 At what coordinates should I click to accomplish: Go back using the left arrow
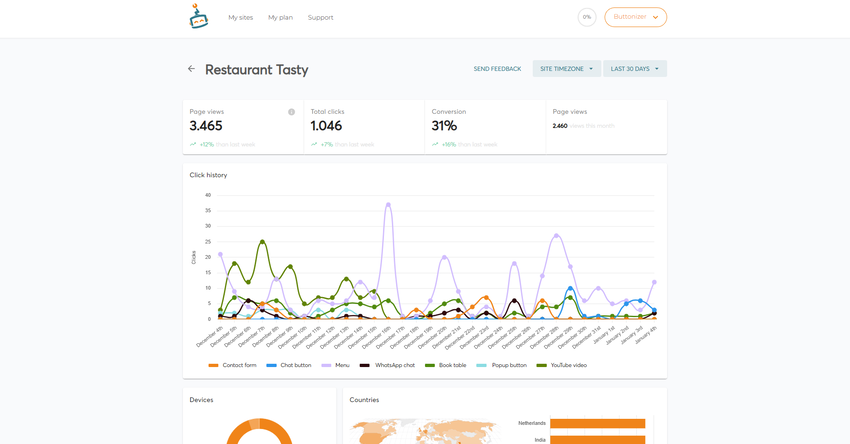coord(191,69)
